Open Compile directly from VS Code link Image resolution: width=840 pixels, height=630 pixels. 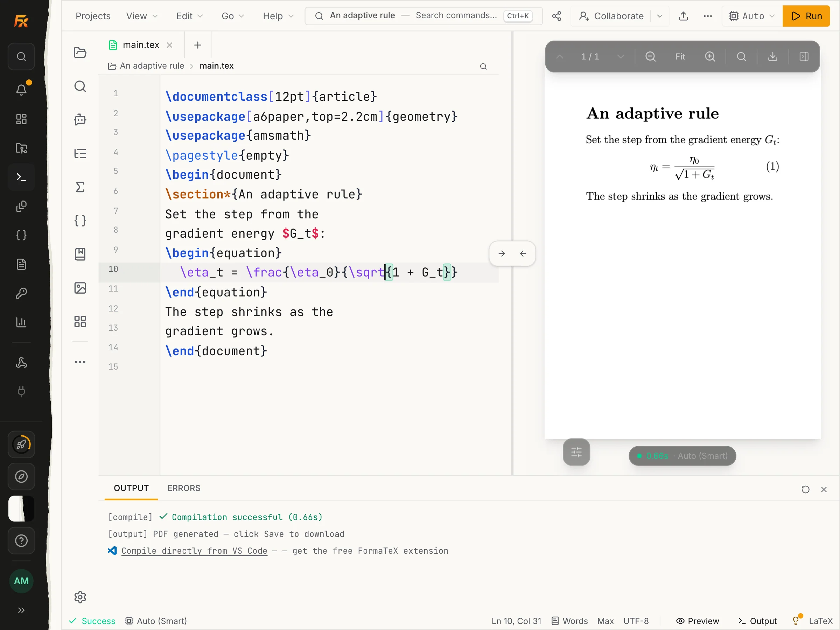click(x=194, y=551)
